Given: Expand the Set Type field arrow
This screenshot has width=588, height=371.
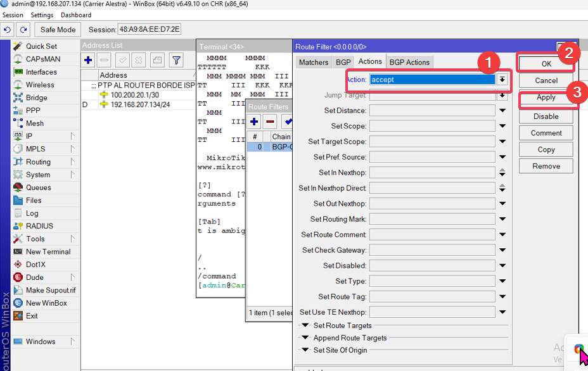Looking at the screenshot, I should (502, 281).
